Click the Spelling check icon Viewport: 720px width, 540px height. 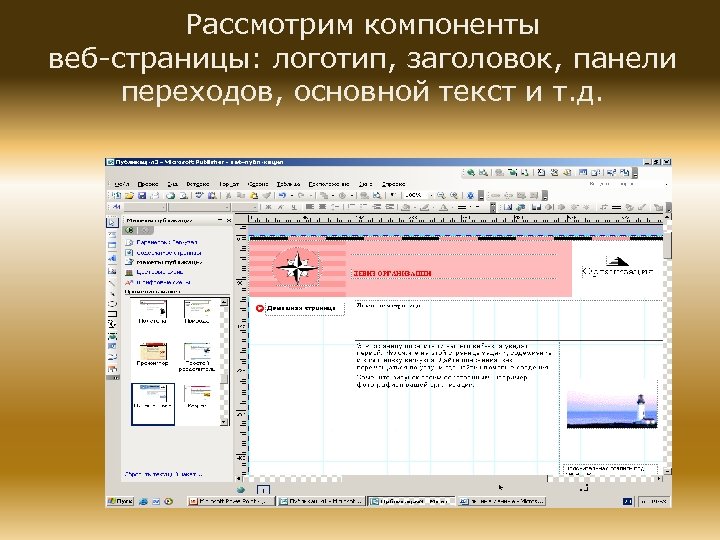click(199, 196)
